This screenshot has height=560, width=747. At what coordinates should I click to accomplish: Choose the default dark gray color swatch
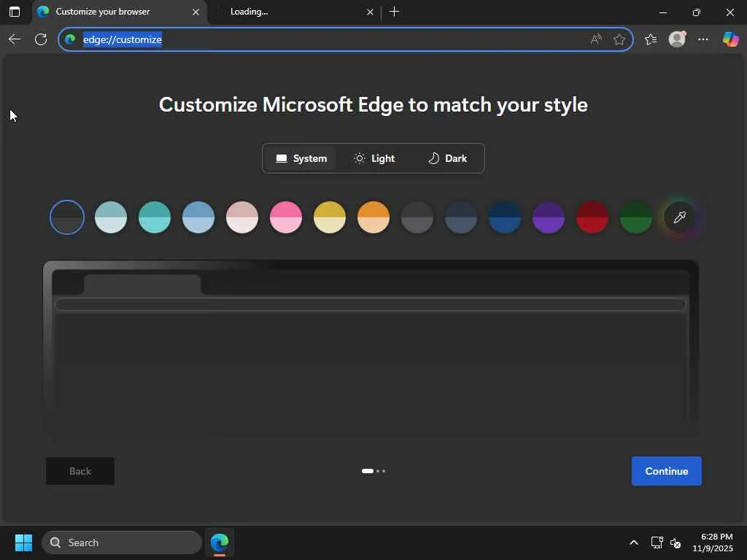point(67,217)
